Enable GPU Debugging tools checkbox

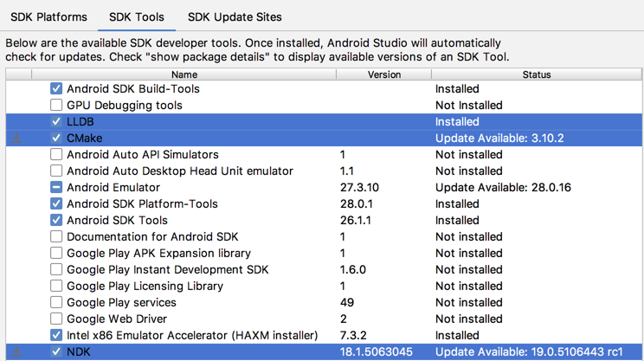tap(56, 106)
